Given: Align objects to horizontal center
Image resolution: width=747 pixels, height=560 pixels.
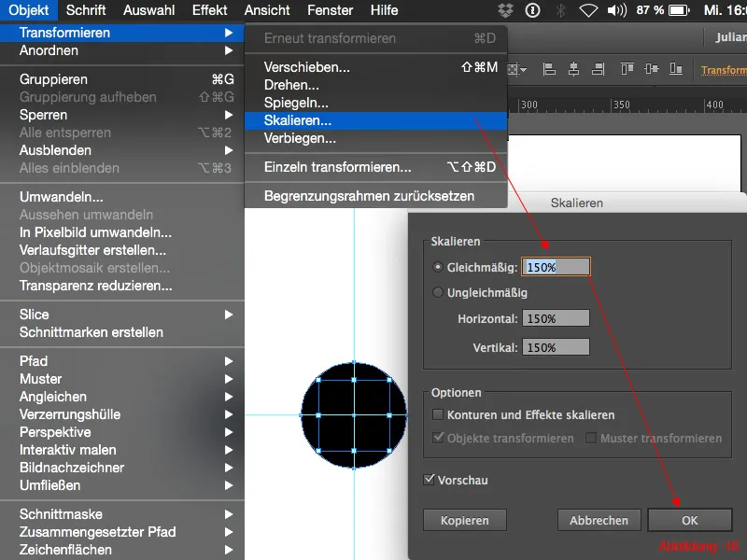Looking at the screenshot, I should pos(573,69).
